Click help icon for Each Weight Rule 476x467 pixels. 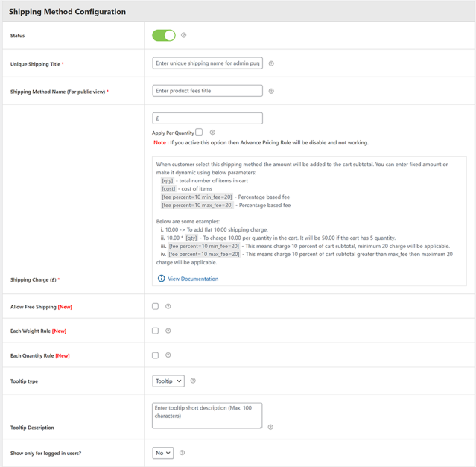pyautogui.click(x=168, y=331)
